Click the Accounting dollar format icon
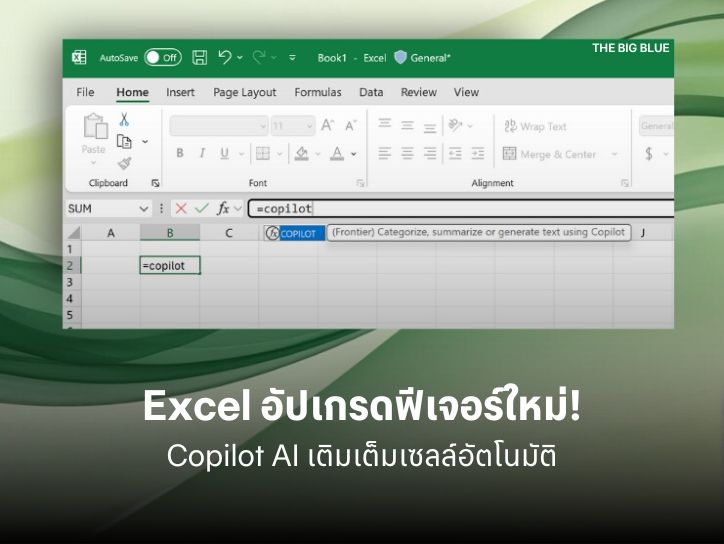Screen dimensions: 724x544 point(649,154)
